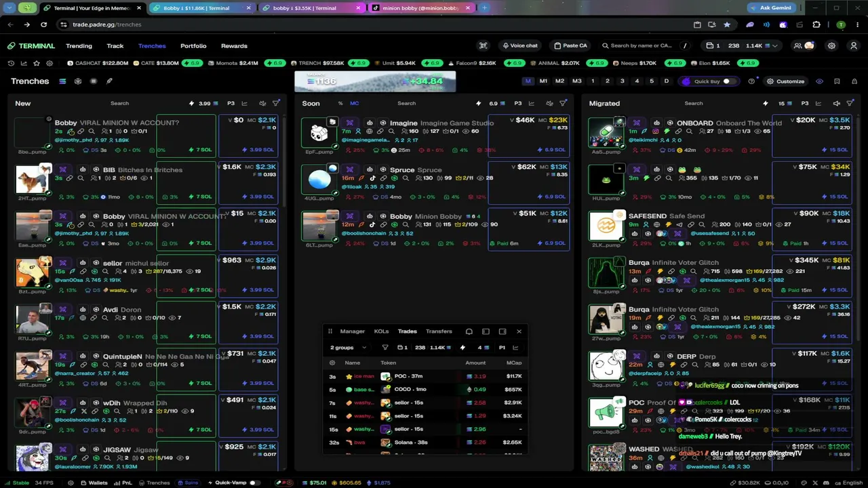Switch to the Manager tab
Viewport: 868px width, 488px height.
click(x=352, y=331)
